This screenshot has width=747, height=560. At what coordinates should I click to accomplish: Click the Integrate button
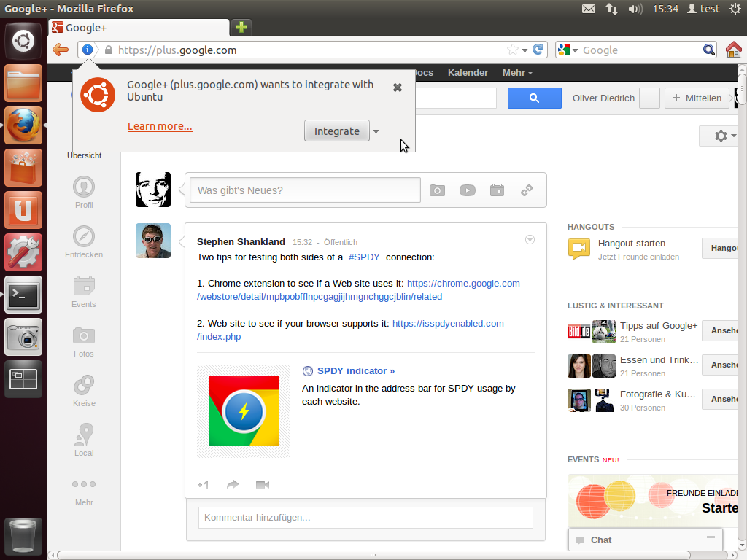coord(337,131)
